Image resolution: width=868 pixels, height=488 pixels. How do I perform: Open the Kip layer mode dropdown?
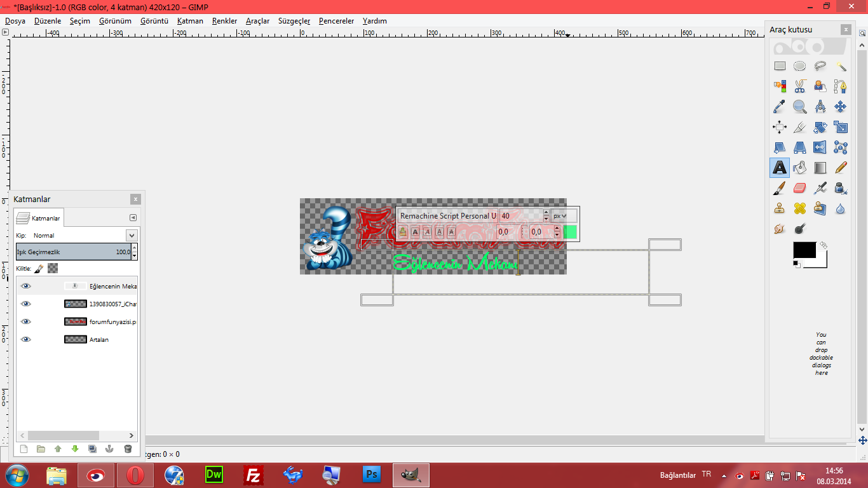point(132,235)
